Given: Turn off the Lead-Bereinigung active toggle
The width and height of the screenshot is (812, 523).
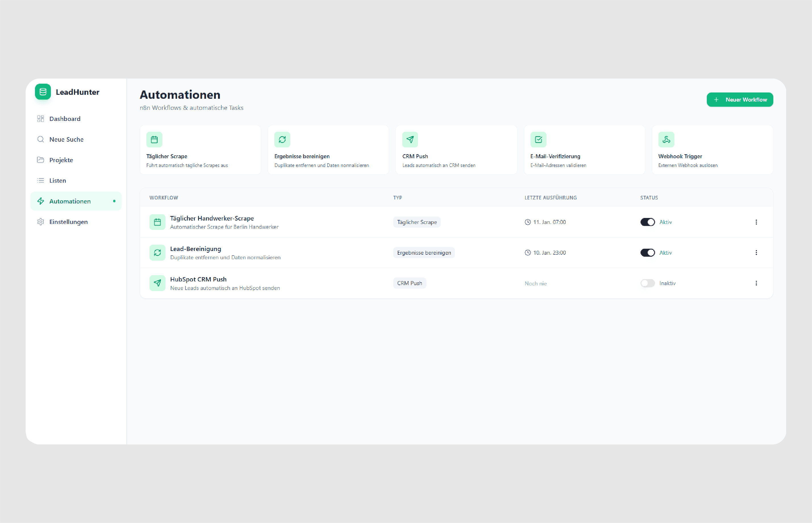Looking at the screenshot, I should coord(647,253).
